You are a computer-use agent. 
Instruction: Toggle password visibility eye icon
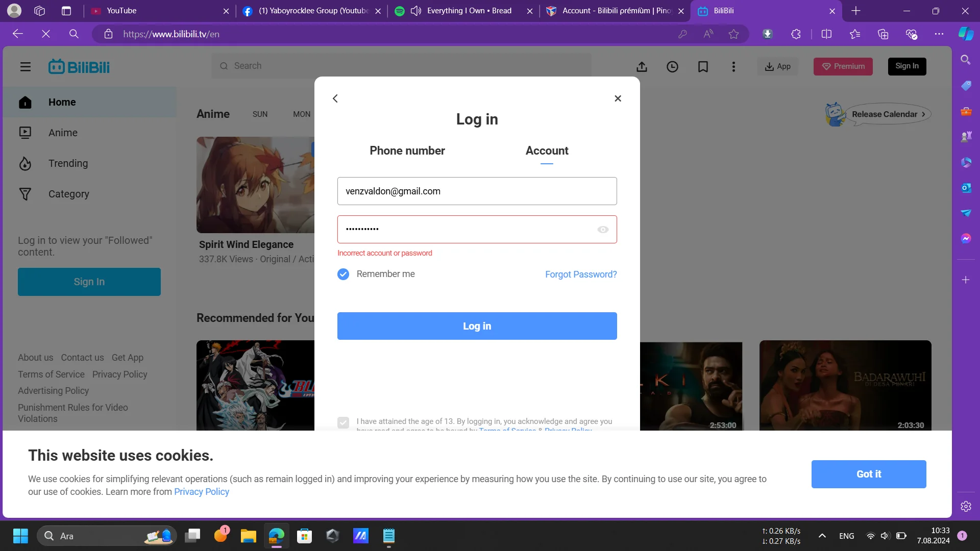[603, 230]
